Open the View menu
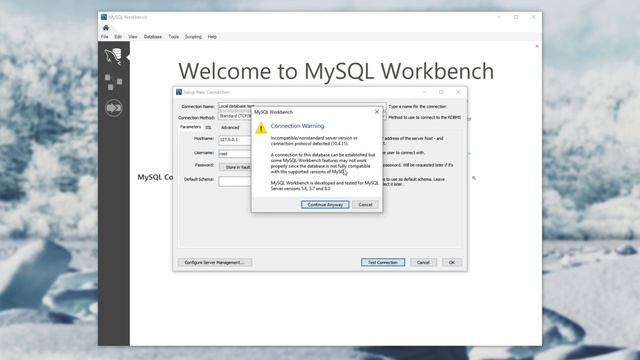Screen dimensions: 640x360 coord(133,37)
